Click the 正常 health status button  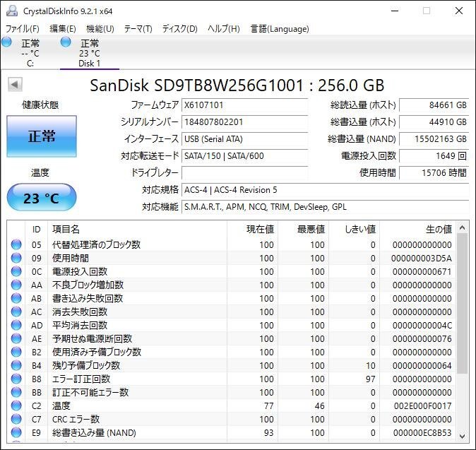[42, 136]
